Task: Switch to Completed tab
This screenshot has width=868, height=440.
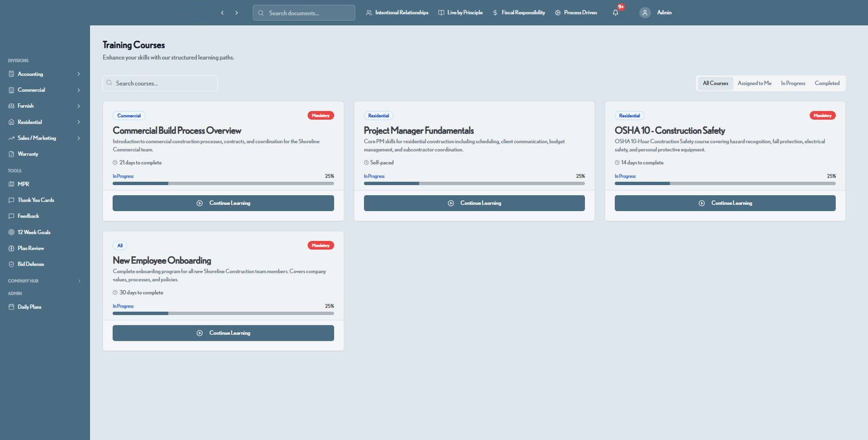Action: point(827,83)
